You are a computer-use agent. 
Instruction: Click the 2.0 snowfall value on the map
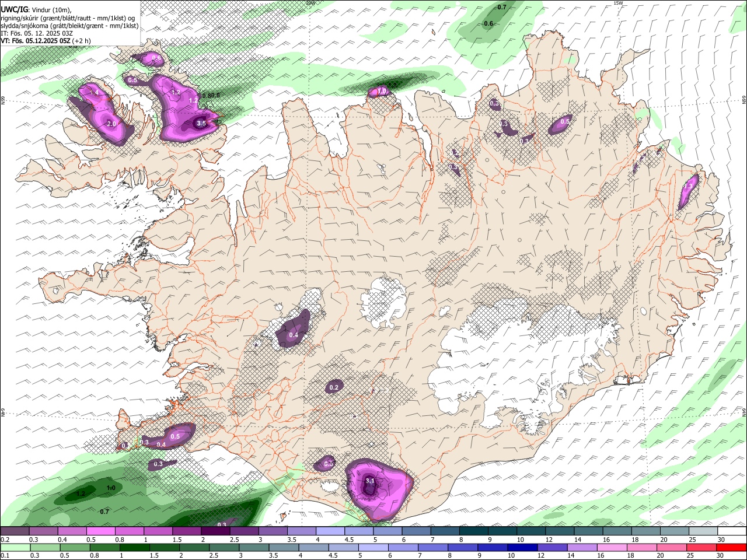tap(112, 124)
